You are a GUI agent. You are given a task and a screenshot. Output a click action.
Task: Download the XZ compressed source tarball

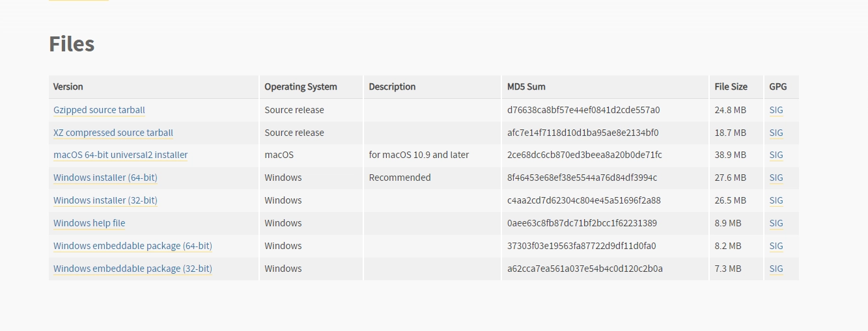[113, 133]
